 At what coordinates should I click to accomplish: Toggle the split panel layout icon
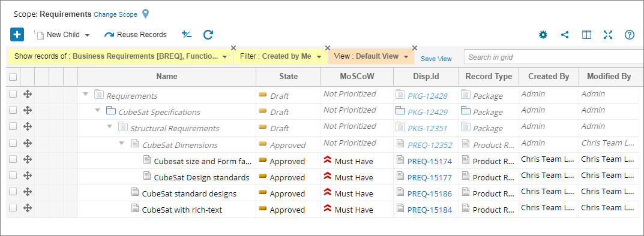pyautogui.click(x=586, y=35)
